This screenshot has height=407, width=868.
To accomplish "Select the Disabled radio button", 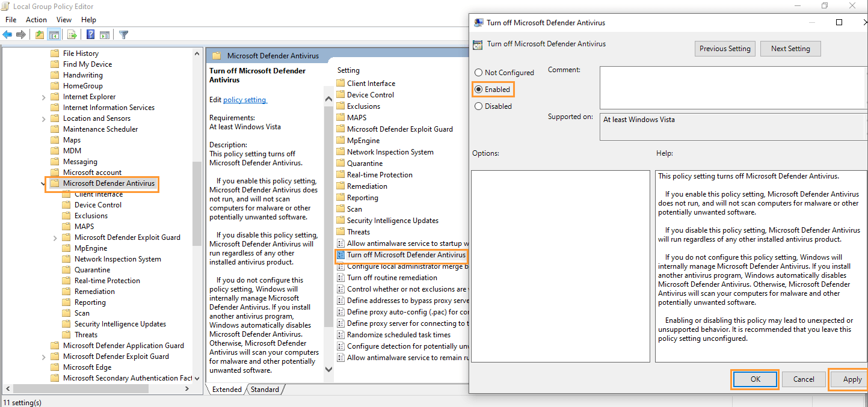I will 479,106.
